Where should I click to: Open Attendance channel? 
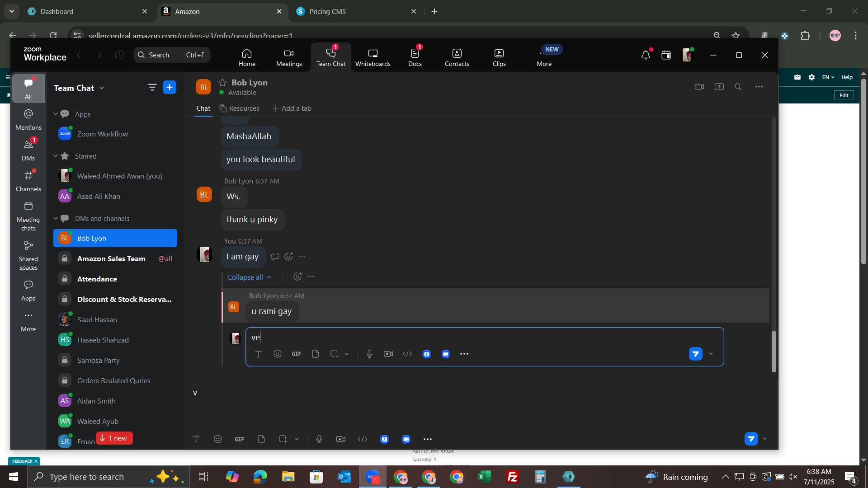[x=115, y=279]
